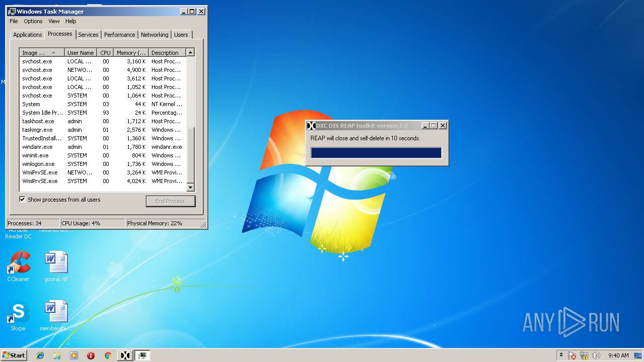Launch Google Chrome from the taskbar
Screen dimensions: 644x362
pos(108,355)
